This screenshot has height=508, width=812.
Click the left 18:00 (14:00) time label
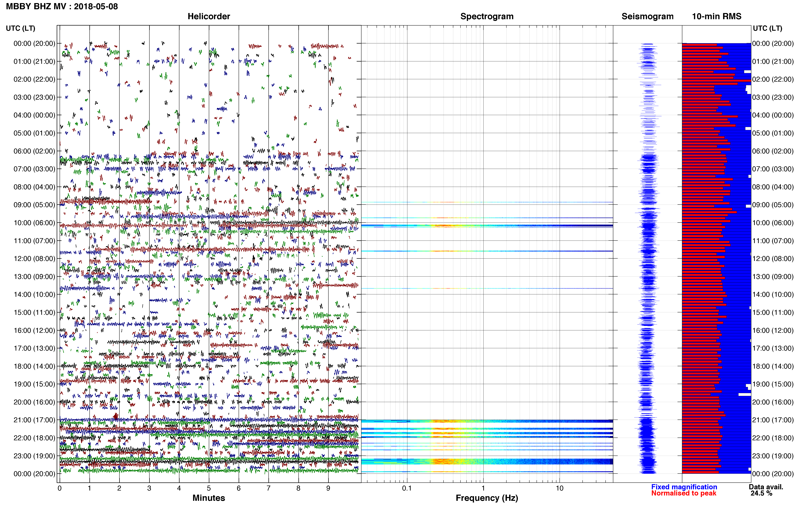point(34,366)
